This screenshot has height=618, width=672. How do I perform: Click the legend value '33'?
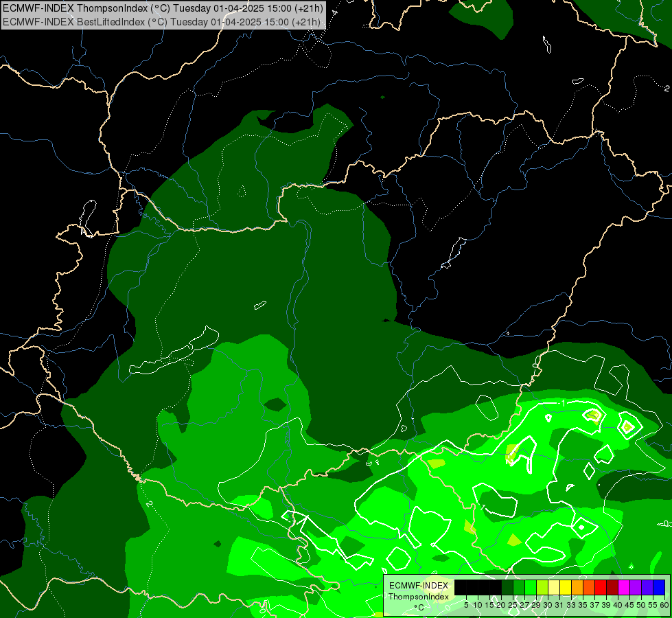point(571,605)
